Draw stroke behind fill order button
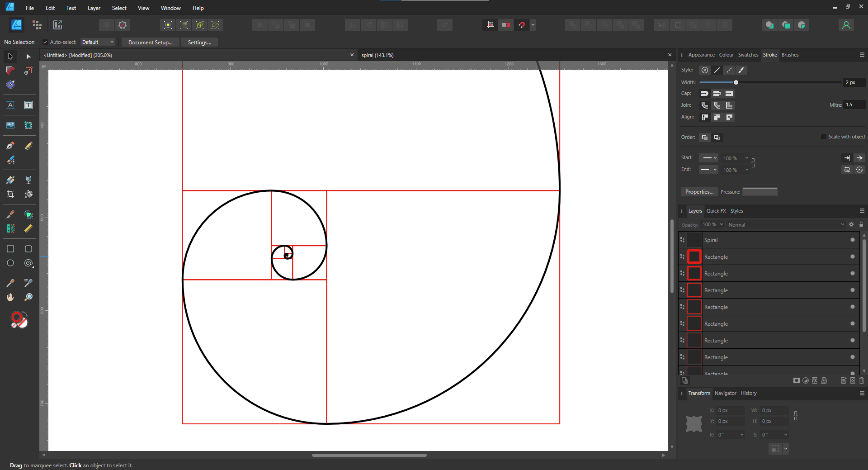Image resolution: width=868 pixels, height=470 pixels. point(705,137)
